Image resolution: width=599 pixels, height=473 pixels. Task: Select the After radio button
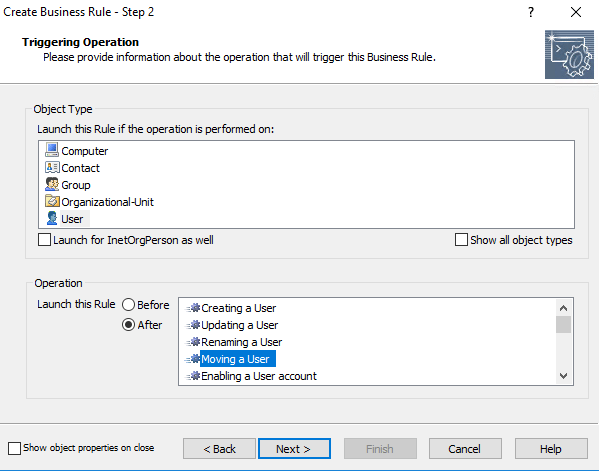[x=128, y=325]
